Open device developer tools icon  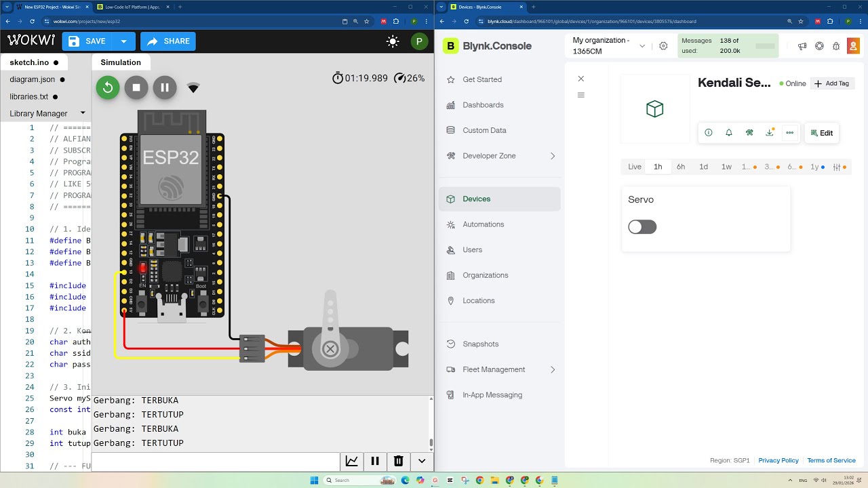tap(749, 133)
